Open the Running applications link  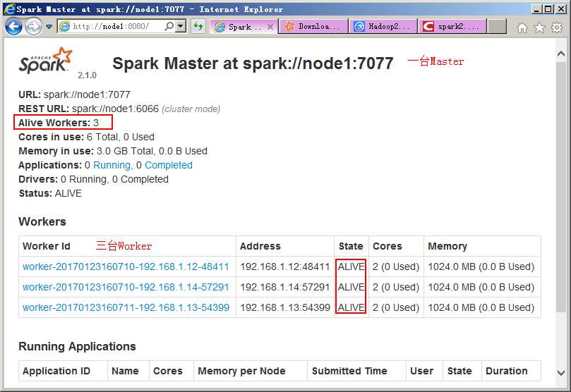tap(112, 165)
